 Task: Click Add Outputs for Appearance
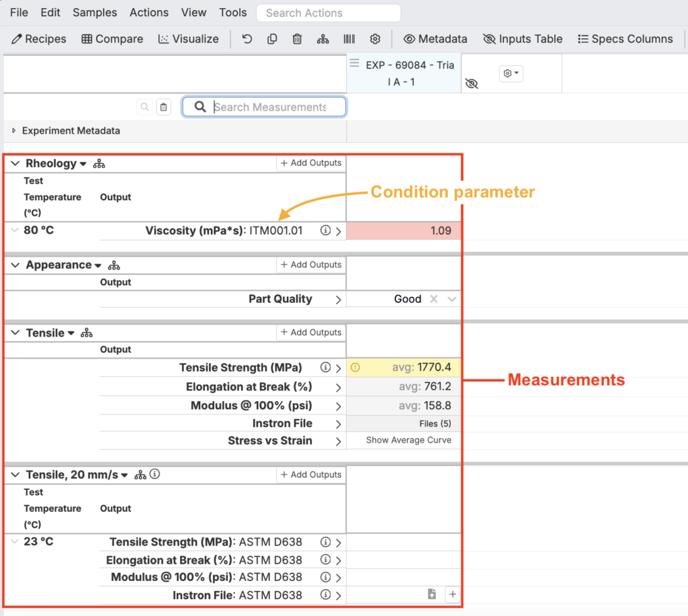(311, 265)
